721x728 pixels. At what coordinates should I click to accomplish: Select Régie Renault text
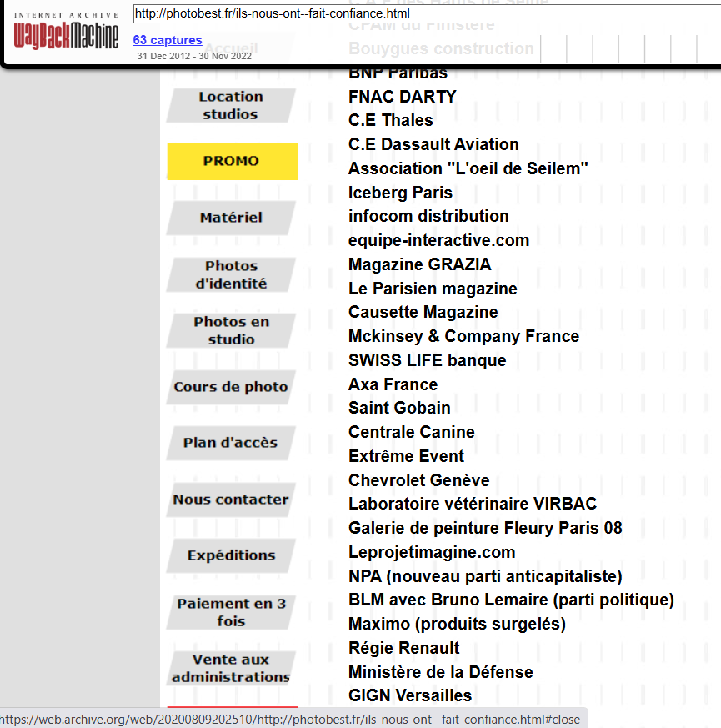tap(403, 648)
